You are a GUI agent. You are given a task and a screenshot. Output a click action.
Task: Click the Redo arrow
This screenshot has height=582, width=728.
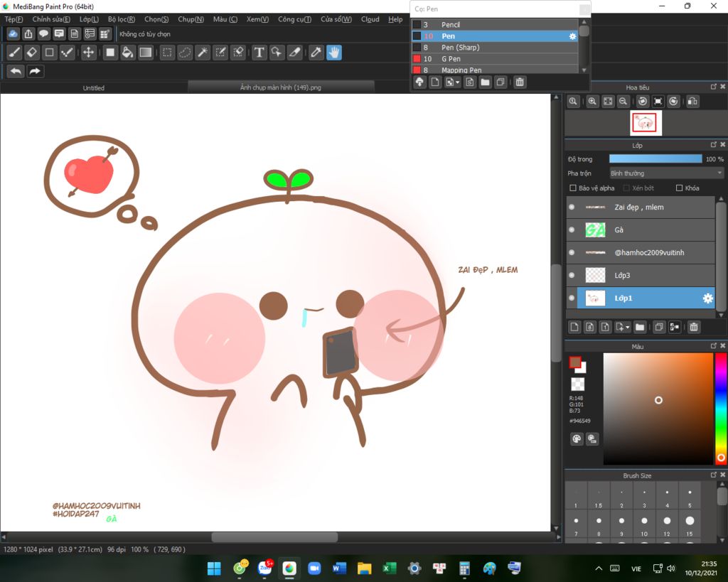click(x=35, y=72)
